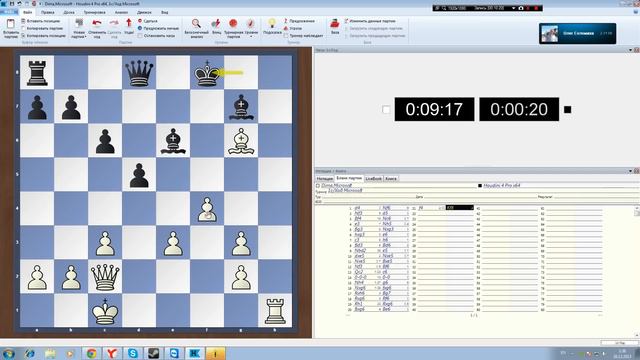
Task: Click the undo icon in quick access toolbar
Action: pos(19,4)
